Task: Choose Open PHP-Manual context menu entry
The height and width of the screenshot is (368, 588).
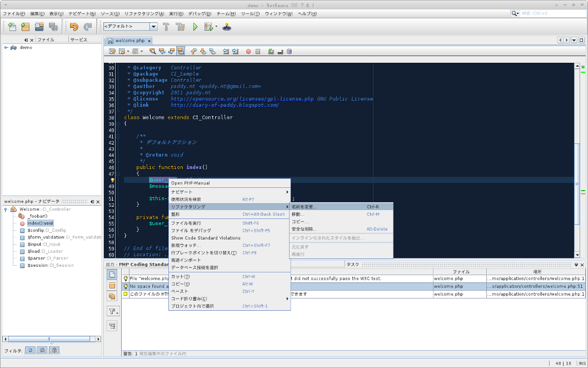Action: 230,183
